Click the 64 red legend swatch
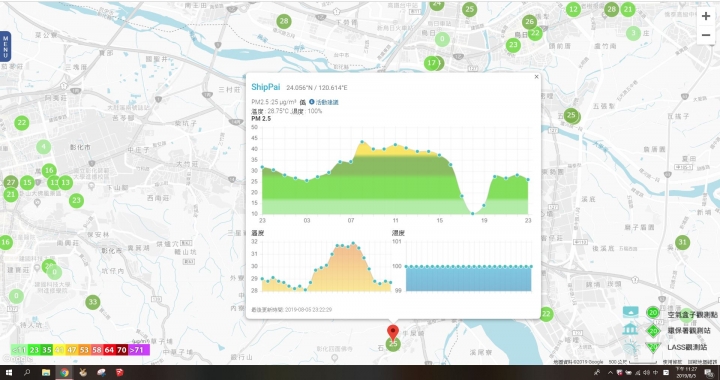The height and width of the screenshot is (380, 720). pyautogui.click(x=109, y=350)
